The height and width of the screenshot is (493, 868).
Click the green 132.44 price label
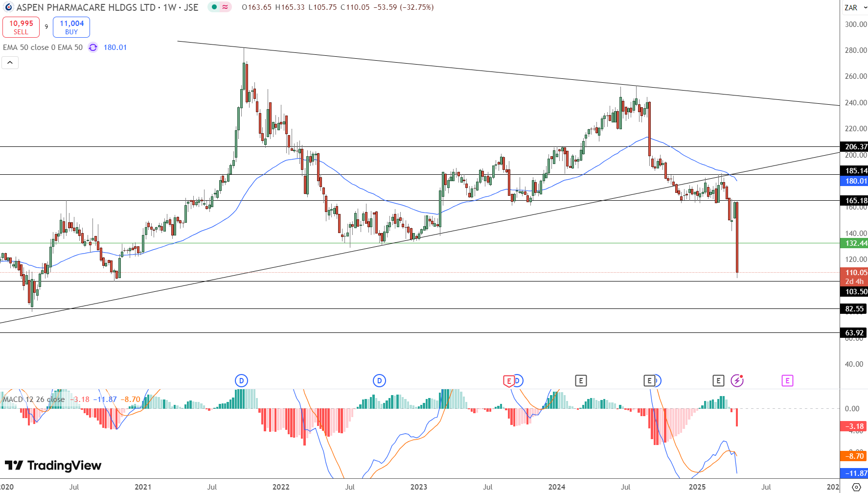pyautogui.click(x=854, y=243)
